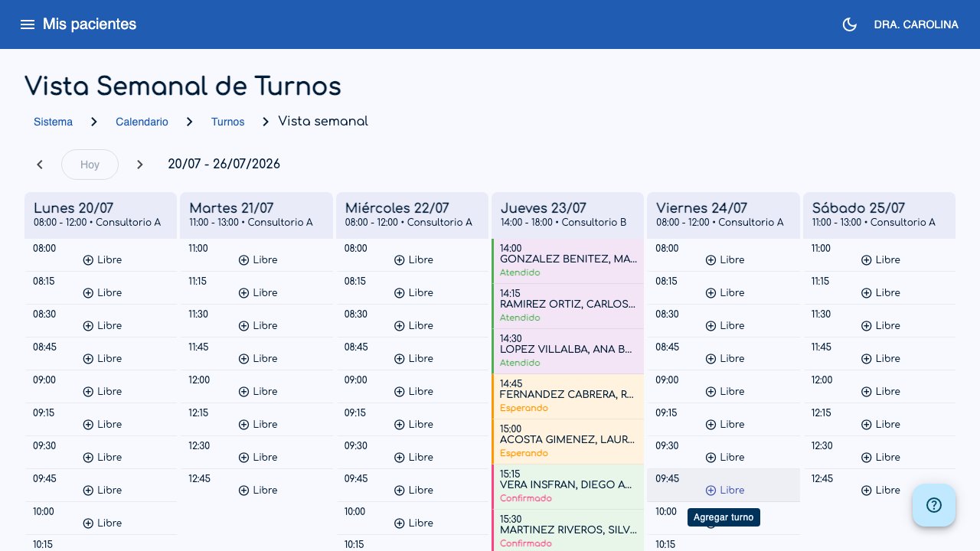
Task: Add appointment at Sábado 11:45 free slot
Action: point(880,354)
